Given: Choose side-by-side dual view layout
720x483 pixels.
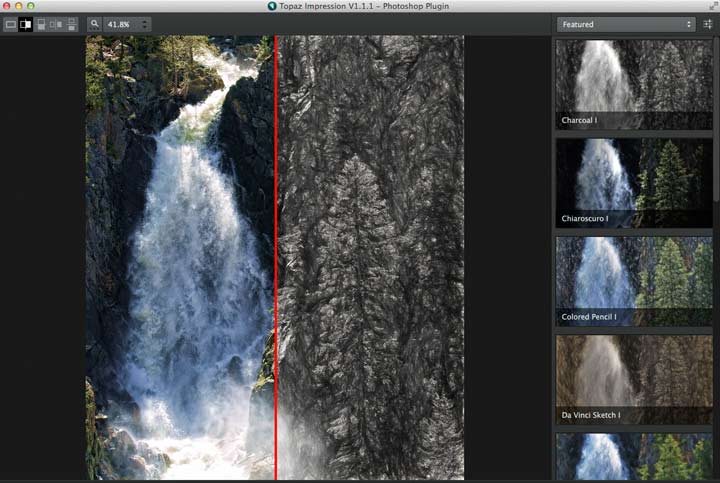Looking at the screenshot, I should pyautogui.click(x=56, y=25).
